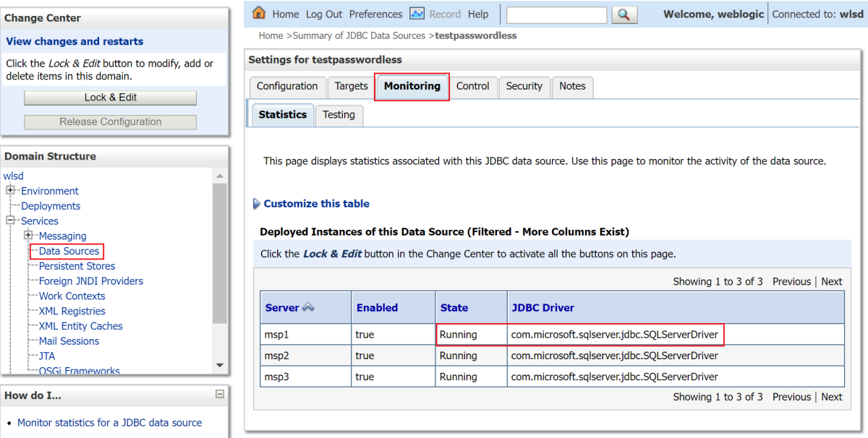Open the Preferences menu item
Screen dimensions: 868x438
375,13
